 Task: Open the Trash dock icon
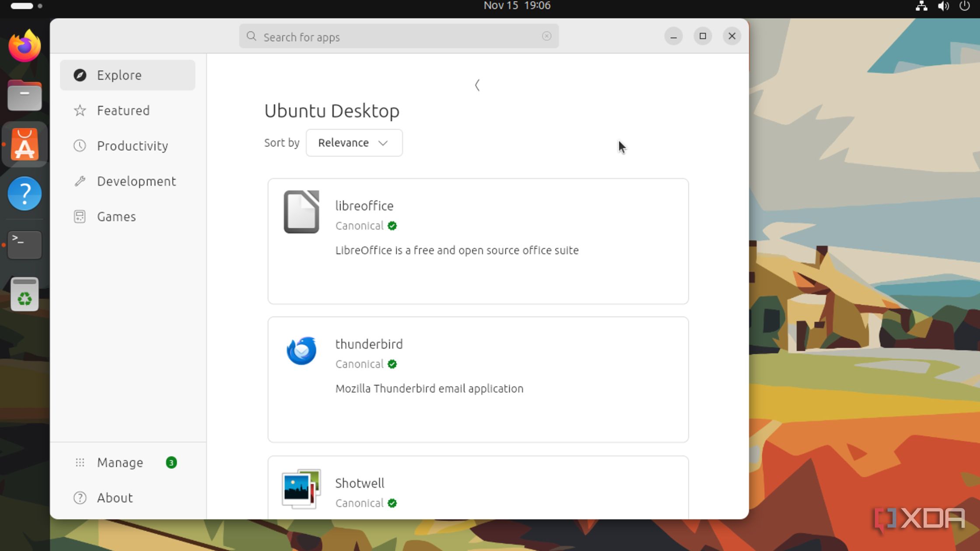click(24, 295)
